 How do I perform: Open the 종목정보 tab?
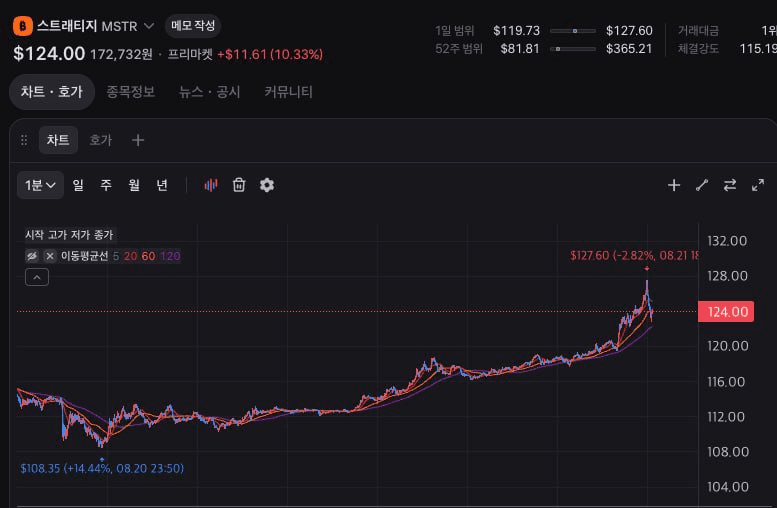tap(131, 92)
